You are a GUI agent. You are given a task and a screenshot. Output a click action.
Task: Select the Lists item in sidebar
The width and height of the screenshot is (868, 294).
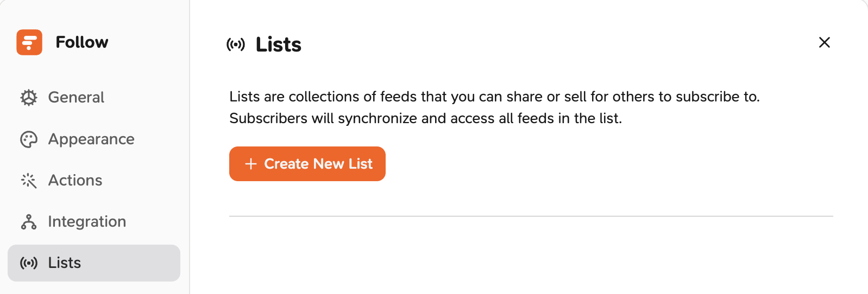click(94, 263)
